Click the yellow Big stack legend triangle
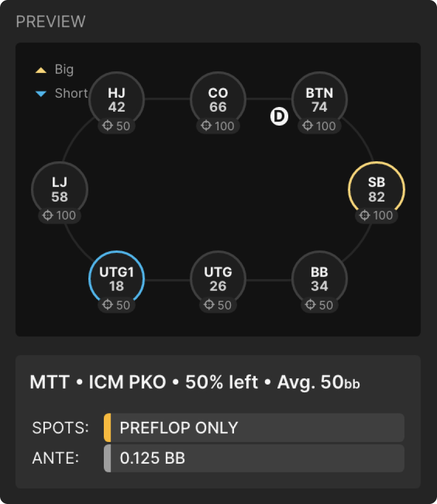 pos(41,70)
